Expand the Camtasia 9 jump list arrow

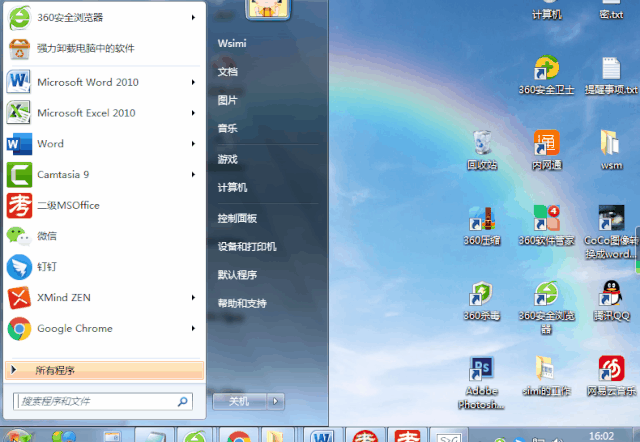tap(193, 174)
